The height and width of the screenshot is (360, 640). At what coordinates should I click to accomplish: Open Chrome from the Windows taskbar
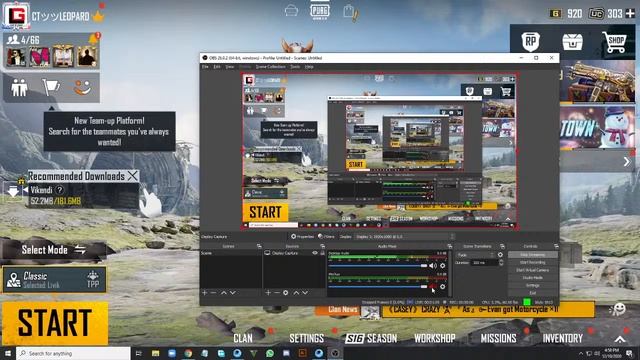(x=188, y=353)
